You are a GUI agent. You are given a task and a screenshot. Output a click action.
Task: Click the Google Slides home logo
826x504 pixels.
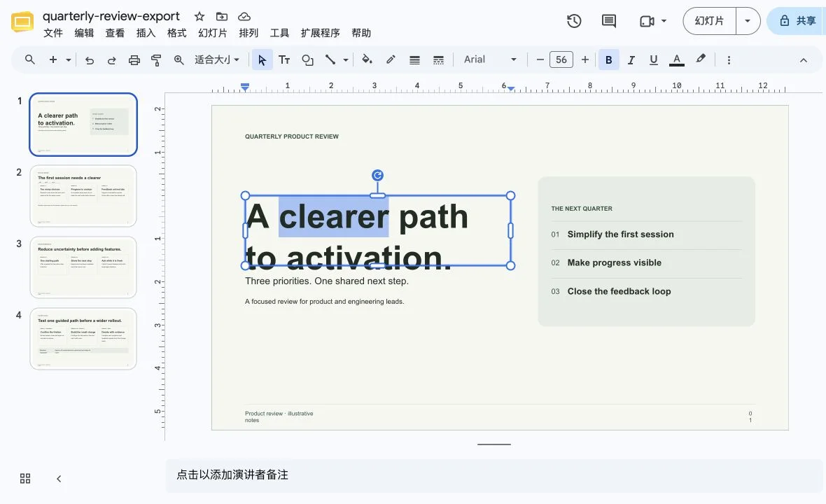pyautogui.click(x=22, y=22)
